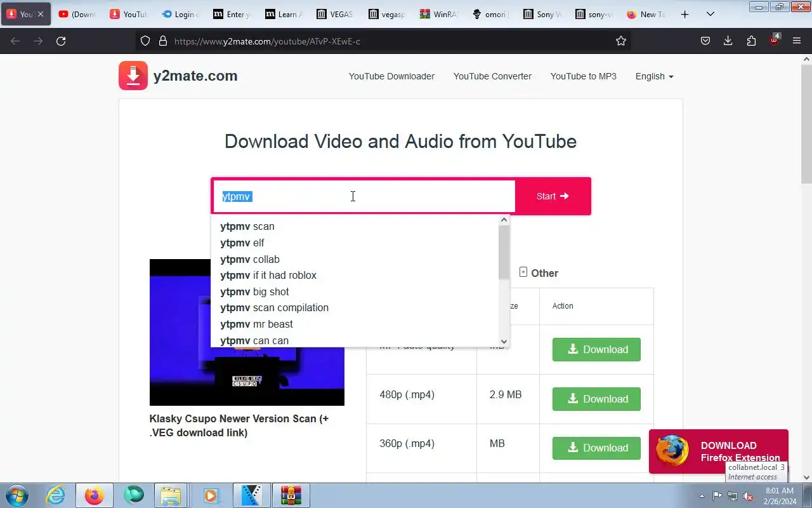Add a new tab with the plus icon
Viewport: 812px width, 508px height.
[x=684, y=14]
